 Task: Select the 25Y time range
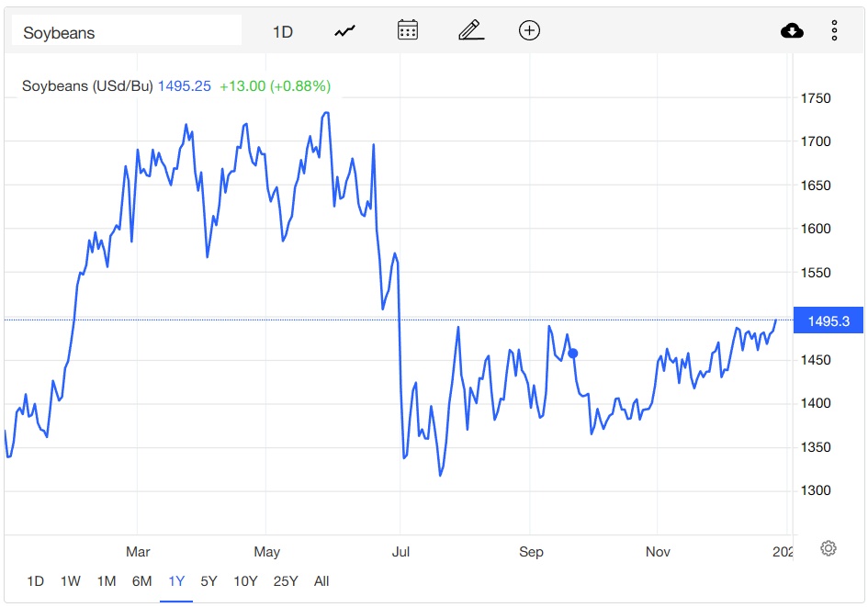tap(286, 580)
